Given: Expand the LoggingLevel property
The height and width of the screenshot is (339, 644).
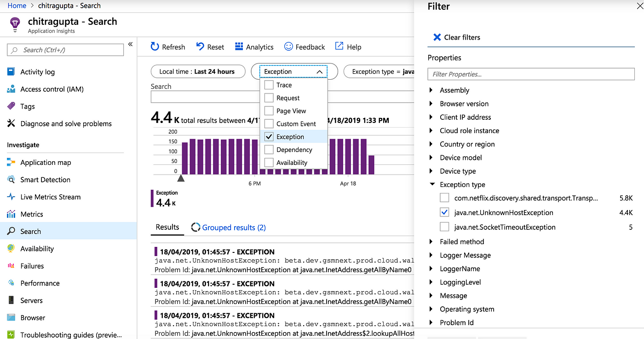Looking at the screenshot, I should coord(431,282).
